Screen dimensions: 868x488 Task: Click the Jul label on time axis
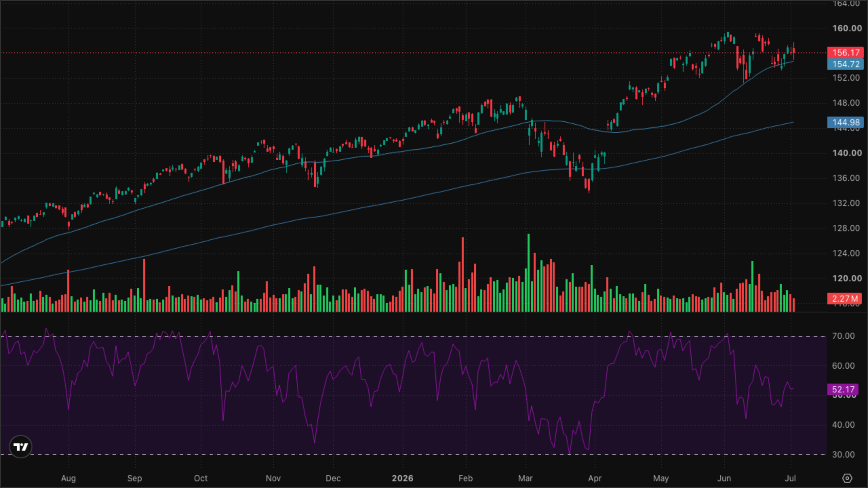coord(790,479)
